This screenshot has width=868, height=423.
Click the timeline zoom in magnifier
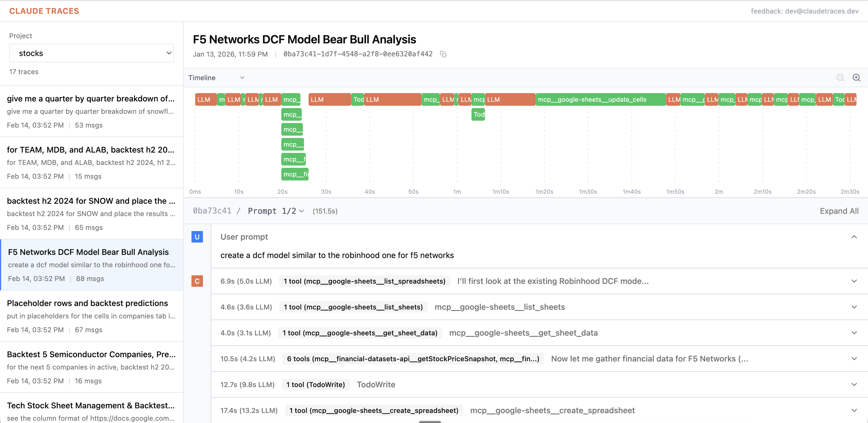point(856,78)
